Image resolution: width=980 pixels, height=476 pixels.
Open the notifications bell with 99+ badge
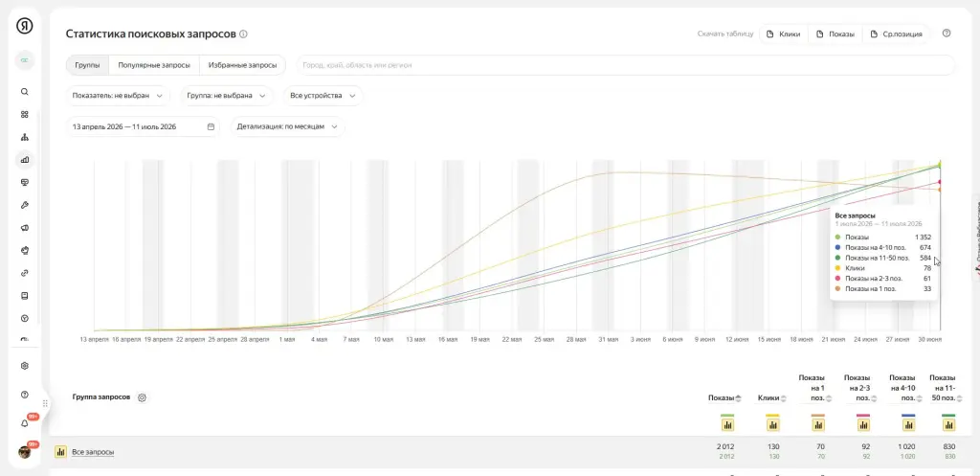point(25,423)
